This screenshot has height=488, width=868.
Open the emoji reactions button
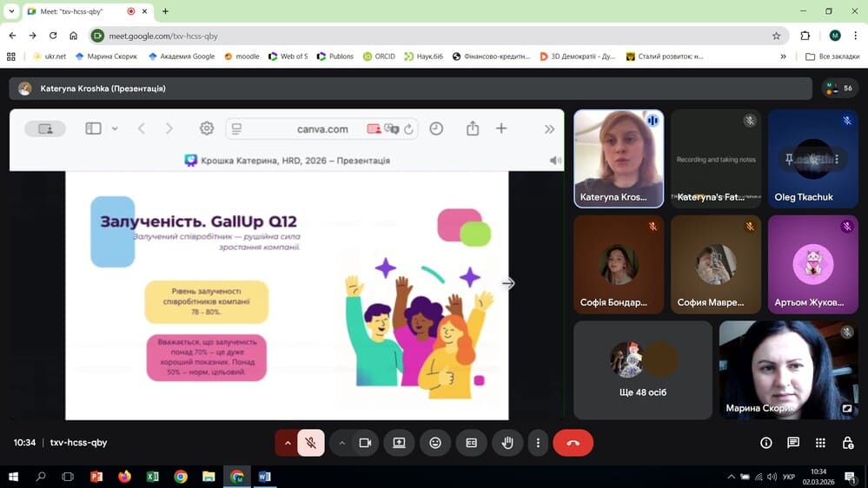(x=435, y=443)
